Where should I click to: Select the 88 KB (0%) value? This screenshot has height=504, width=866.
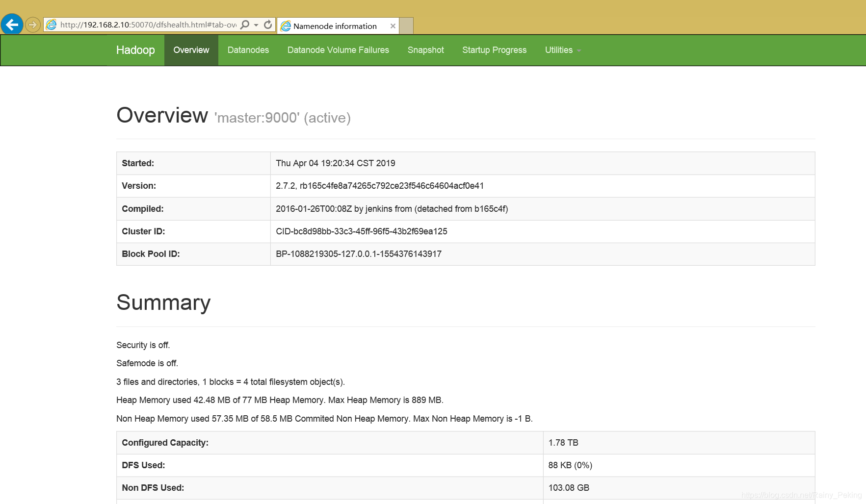(570, 465)
